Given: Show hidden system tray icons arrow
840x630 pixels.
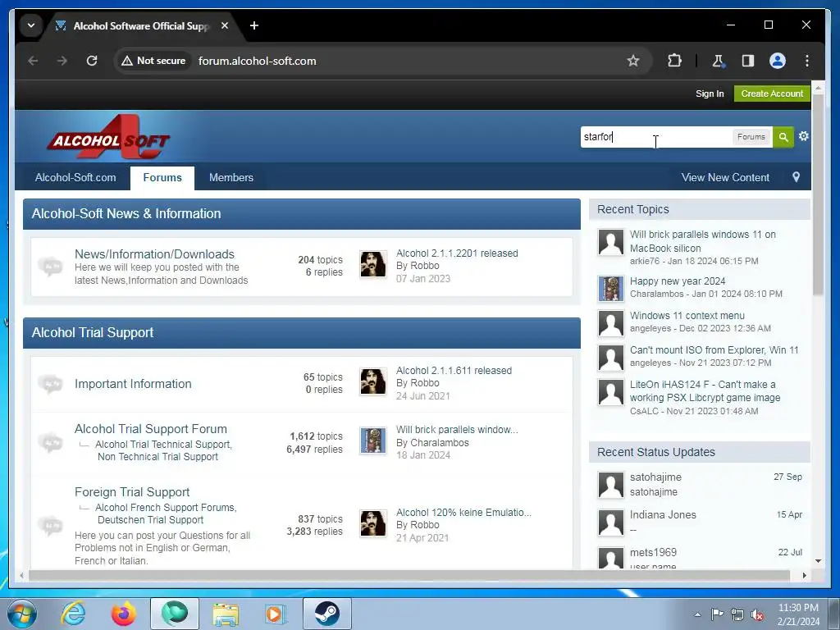Looking at the screenshot, I should point(697,615).
